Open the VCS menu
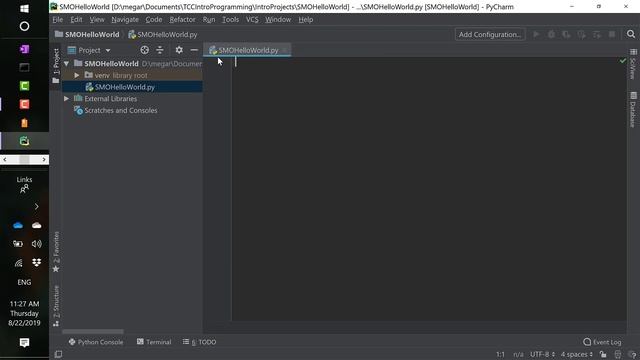Viewport: 640px width, 360px height. 252,20
